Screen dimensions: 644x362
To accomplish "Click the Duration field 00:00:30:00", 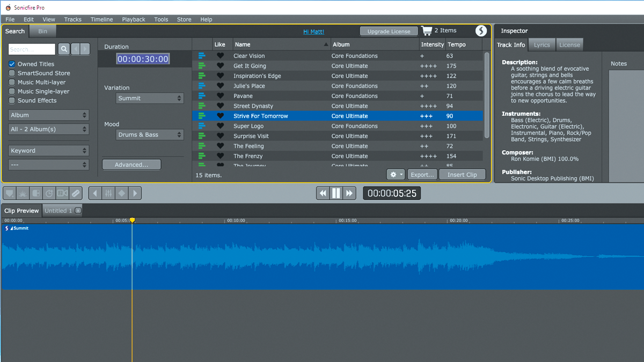I will tap(143, 59).
